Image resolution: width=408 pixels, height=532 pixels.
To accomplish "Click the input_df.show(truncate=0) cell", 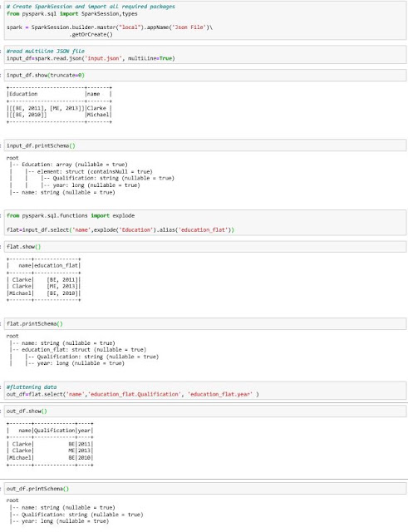I will [x=205, y=76].
